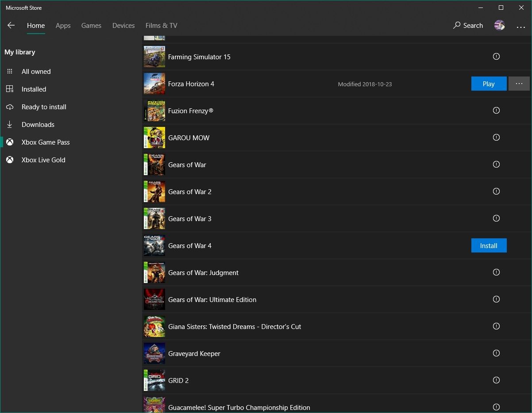
Task: Click the info icon for Farming Simulator 15
Action: [496, 57]
